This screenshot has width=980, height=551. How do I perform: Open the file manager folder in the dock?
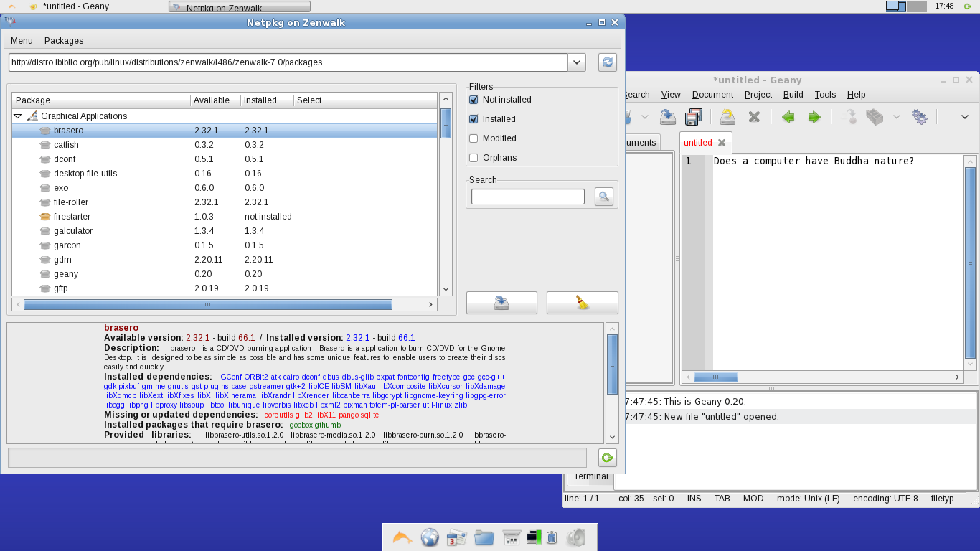(484, 537)
